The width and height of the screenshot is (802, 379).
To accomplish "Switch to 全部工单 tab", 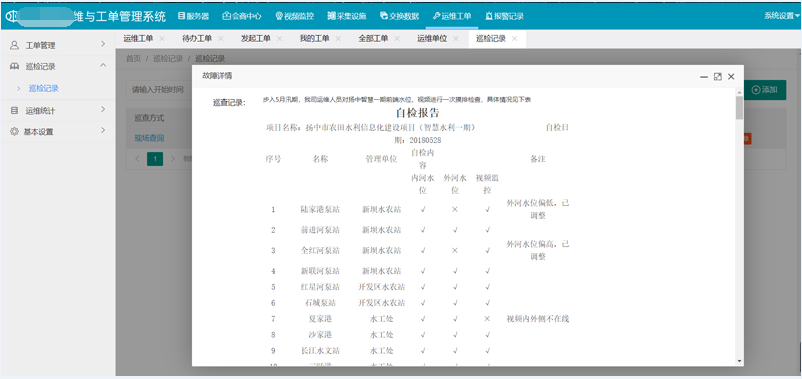I will tap(373, 38).
